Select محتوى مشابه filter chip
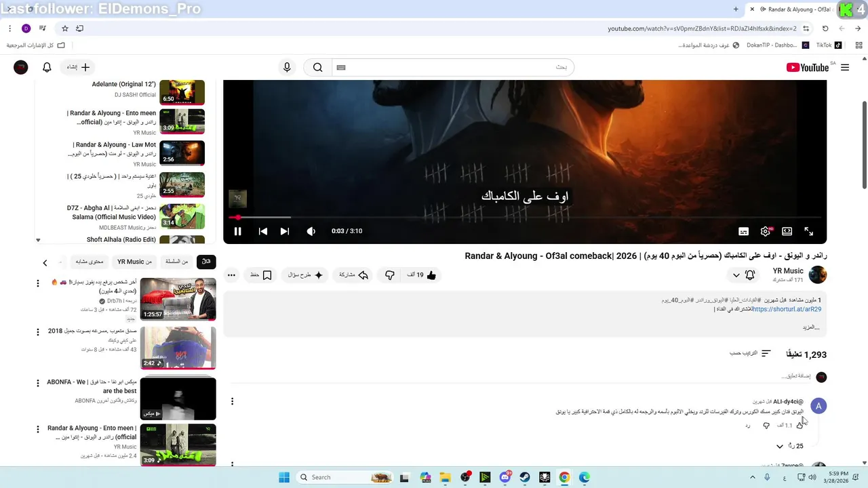Image resolution: width=868 pixels, height=488 pixels. pos(90,262)
